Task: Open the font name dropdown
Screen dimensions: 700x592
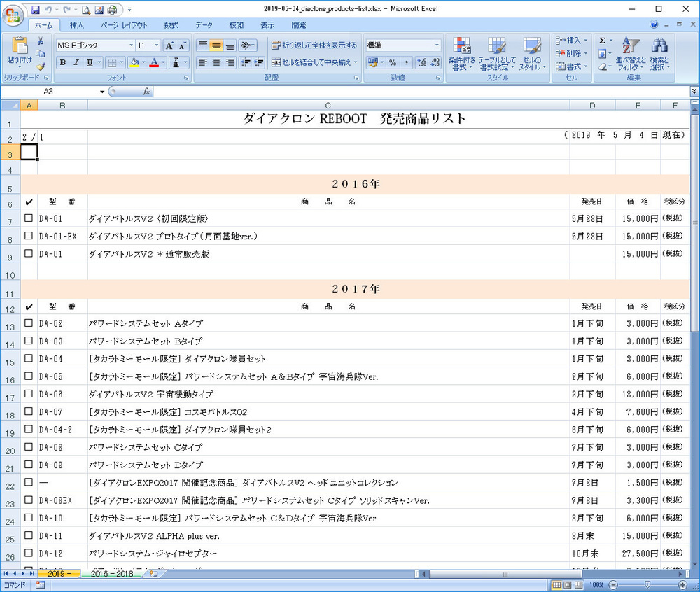Action: tap(132, 45)
